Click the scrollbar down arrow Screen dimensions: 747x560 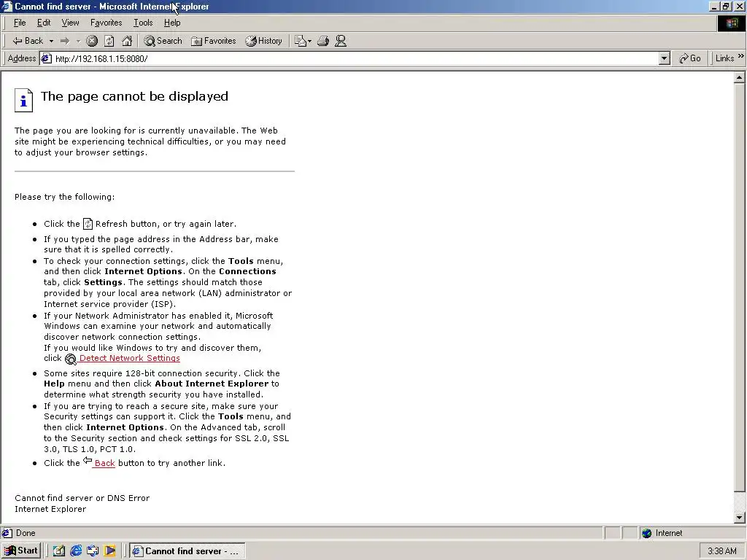[x=740, y=517]
